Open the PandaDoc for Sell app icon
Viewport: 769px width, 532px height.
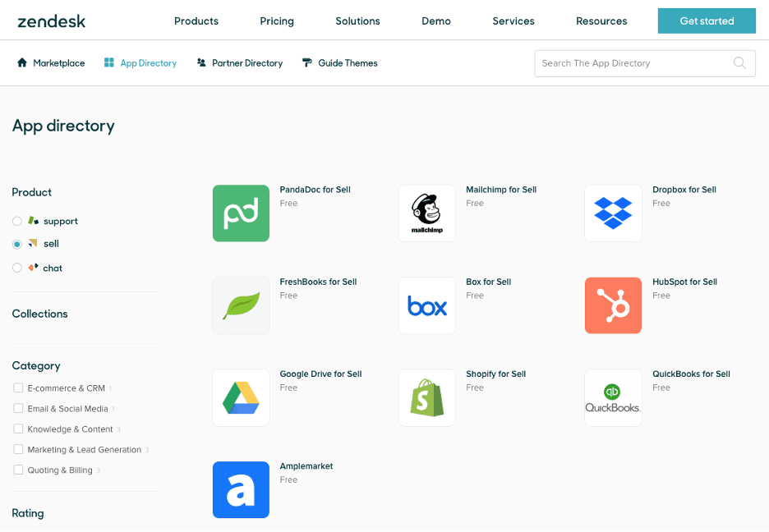241,213
